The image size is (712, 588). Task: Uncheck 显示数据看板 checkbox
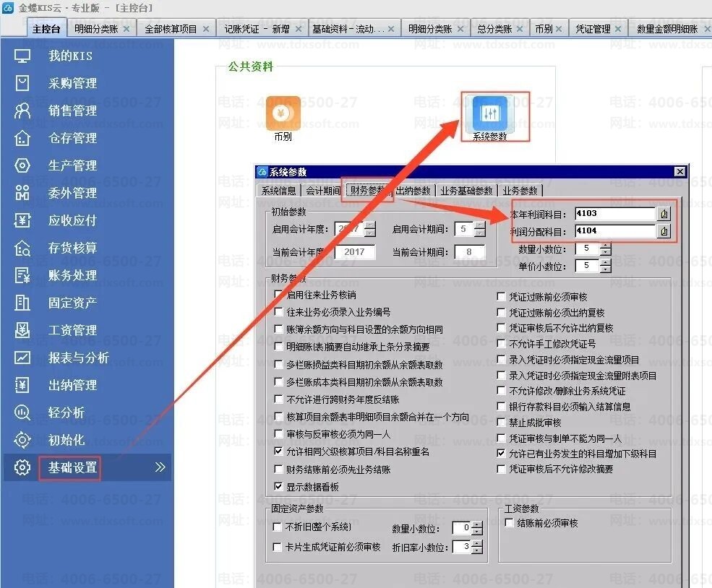coord(279,487)
